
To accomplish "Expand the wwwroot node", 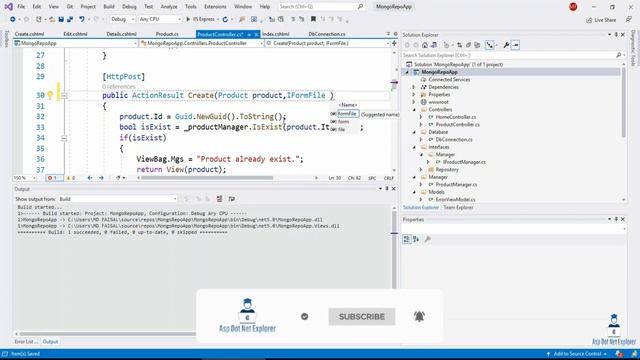I will tap(413, 102).
